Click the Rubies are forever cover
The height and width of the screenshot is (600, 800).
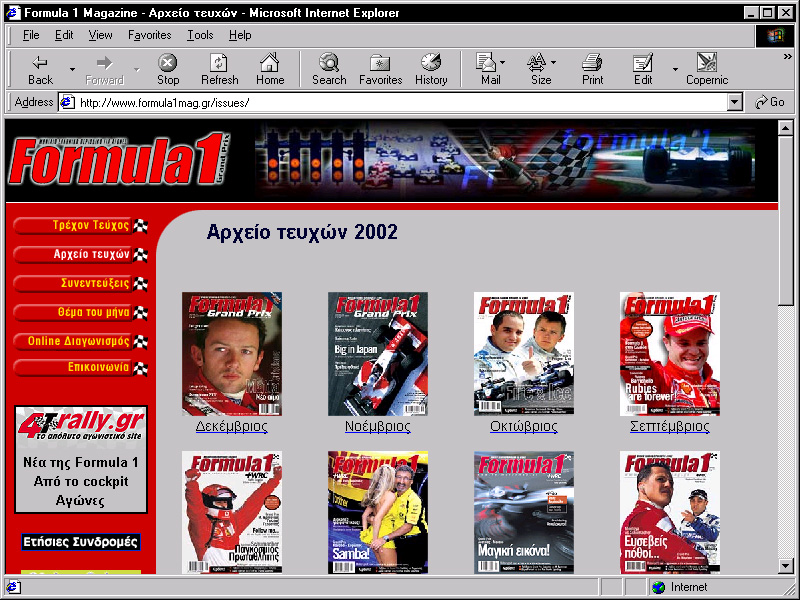tap(670, 354)
